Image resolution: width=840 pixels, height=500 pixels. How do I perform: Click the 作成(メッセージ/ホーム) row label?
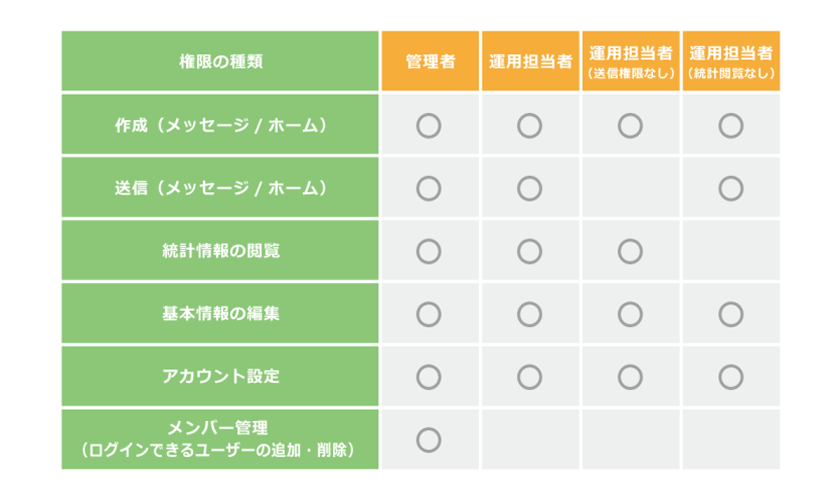[220, 124]
